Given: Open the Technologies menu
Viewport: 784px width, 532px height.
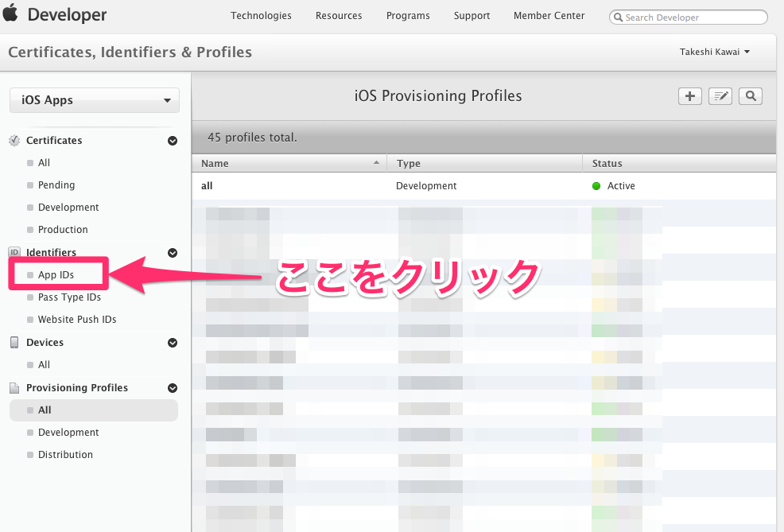Looking at the screenshot, I should 261,16.
